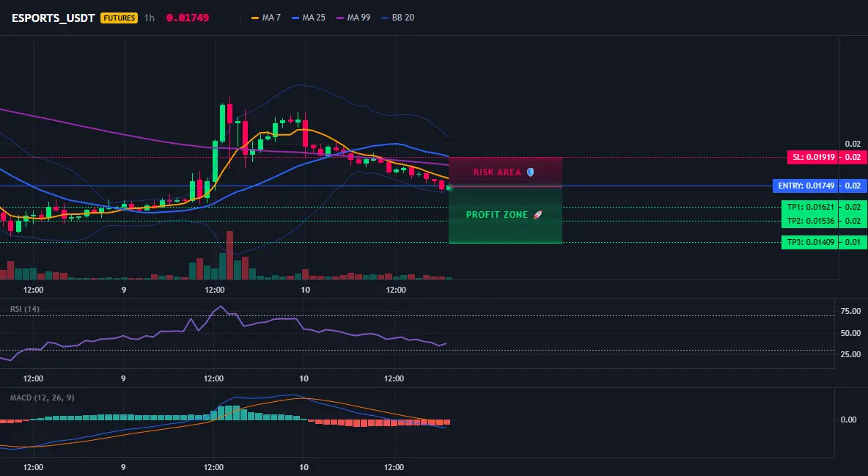The height and width of the screenshot is (476, 868).
Task: Click the 0.01749 price in header
Action: [188, 18]
